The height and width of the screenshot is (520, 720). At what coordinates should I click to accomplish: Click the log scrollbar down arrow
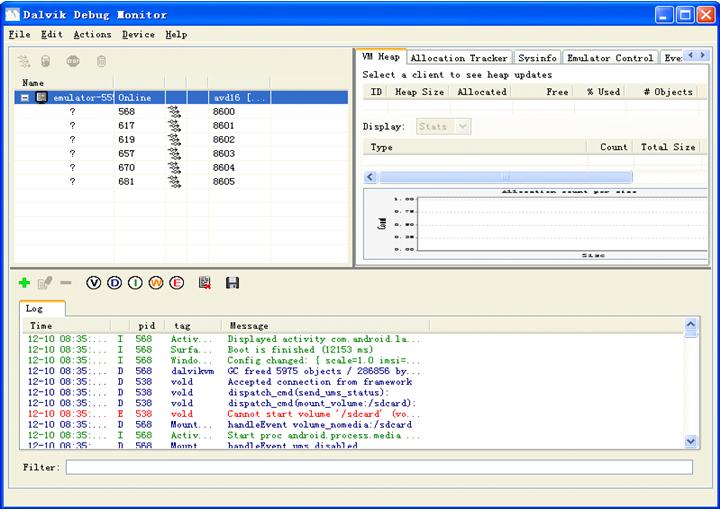point(691,442)
